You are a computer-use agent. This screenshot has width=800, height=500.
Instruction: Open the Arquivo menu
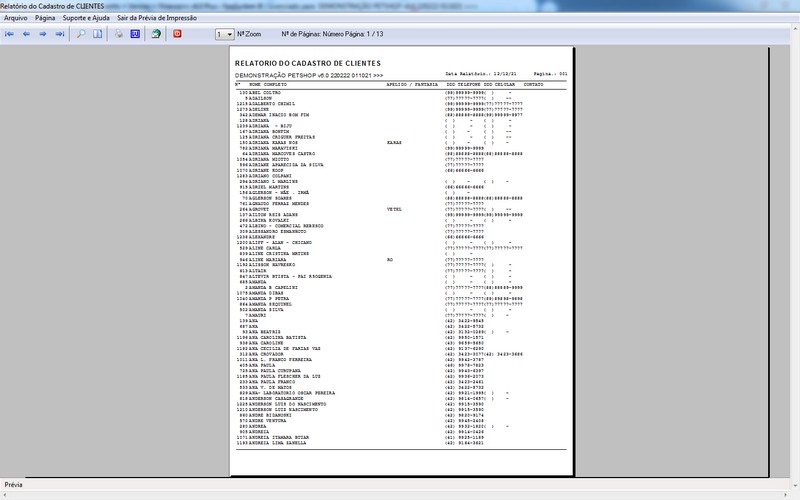[x=16, y=18]
